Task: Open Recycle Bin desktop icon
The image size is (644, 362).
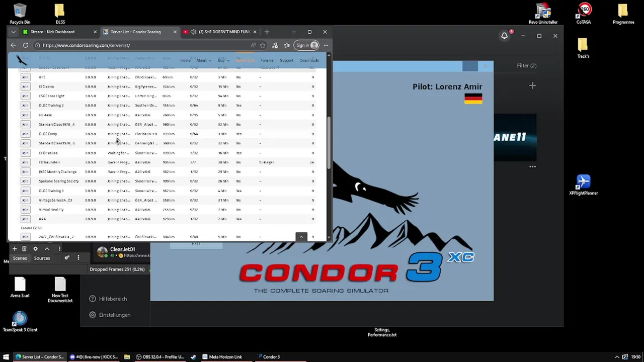Action: (20, 14)
